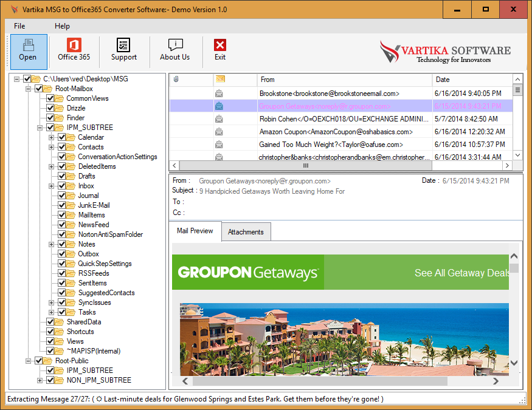The width and height of the screenshot is (532, 410).
Task: Click the mail icon beside Groupon Getaways message
Action: point(219,106)
